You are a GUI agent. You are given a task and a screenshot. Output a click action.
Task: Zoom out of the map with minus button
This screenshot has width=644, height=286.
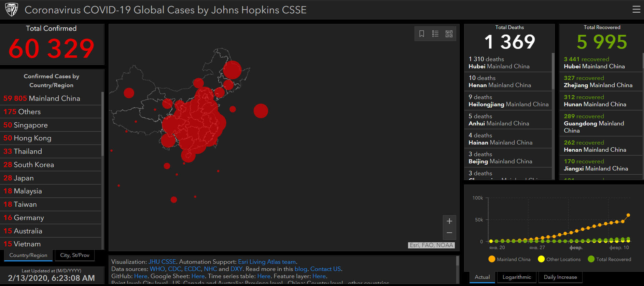point(449,233)
